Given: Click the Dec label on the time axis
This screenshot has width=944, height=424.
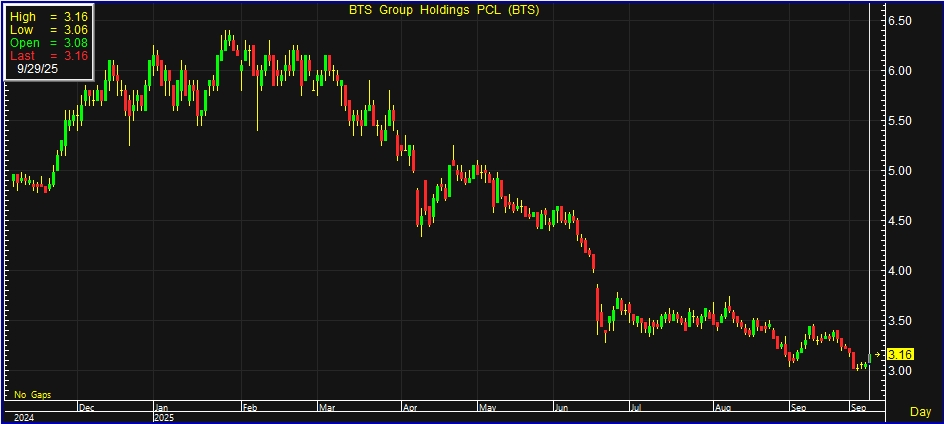Looking at the screenshot, I should pos(87,408).
